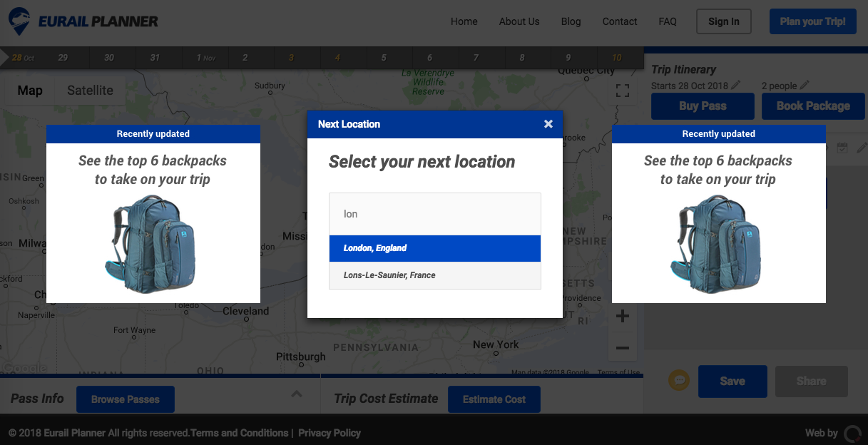Click the Buy Pass button
The height and width of the screenshot is (445, 868).
[x=703, y=106]
